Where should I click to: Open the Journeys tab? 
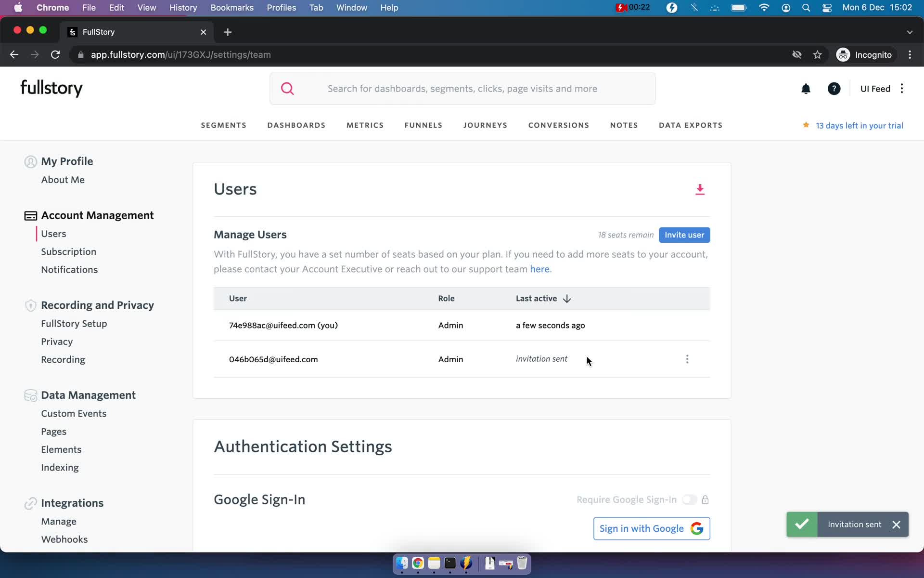(x=485, y=125)
